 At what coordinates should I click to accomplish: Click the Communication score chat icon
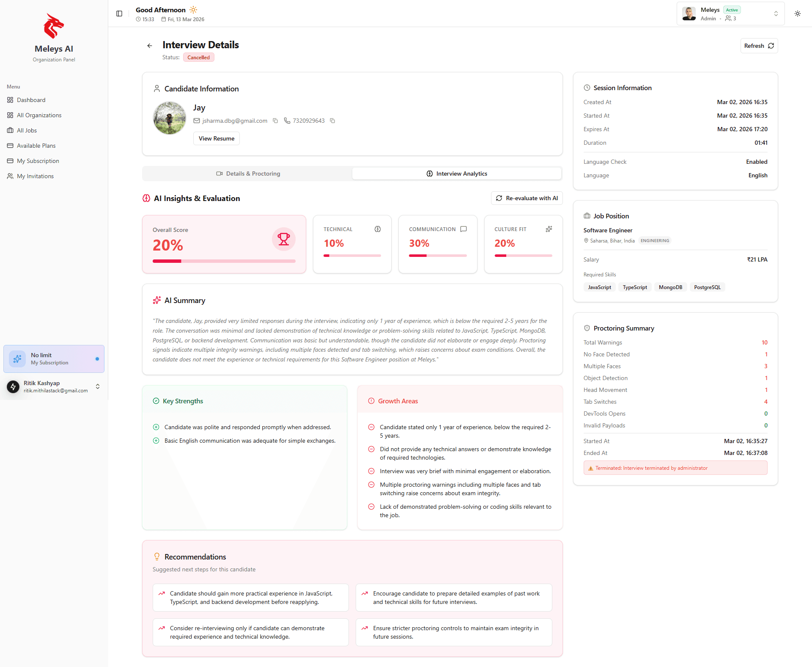[464, 229]
